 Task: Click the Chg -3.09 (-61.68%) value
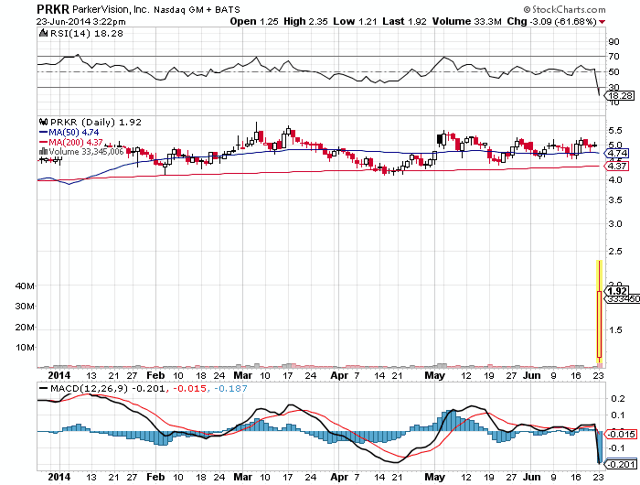click(552, 21)
